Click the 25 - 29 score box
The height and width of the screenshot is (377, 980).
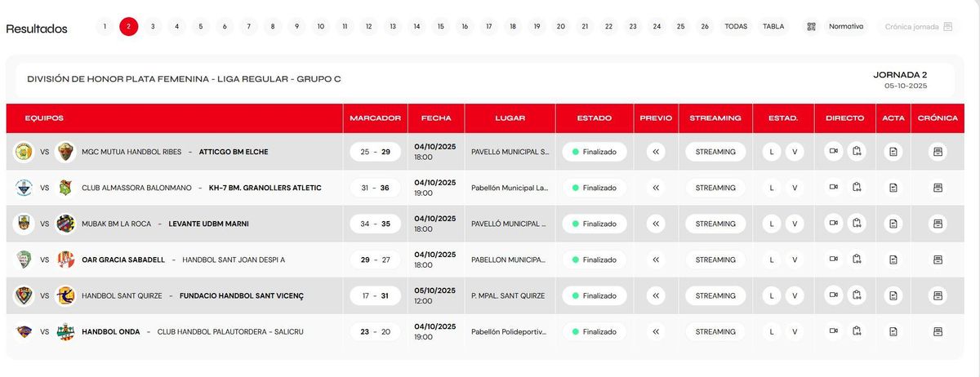[375, 152]
